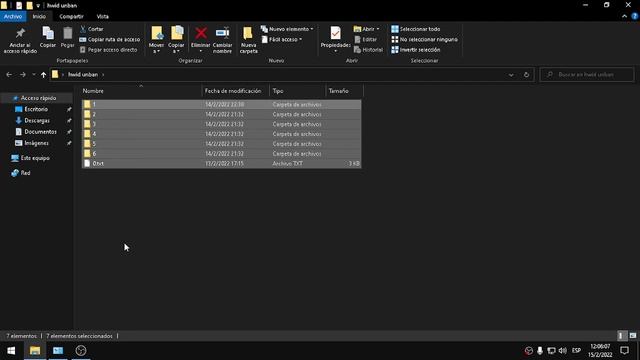Open the Copiar a menu
Screen dimensions: 640x360
(x=176, y=40)
